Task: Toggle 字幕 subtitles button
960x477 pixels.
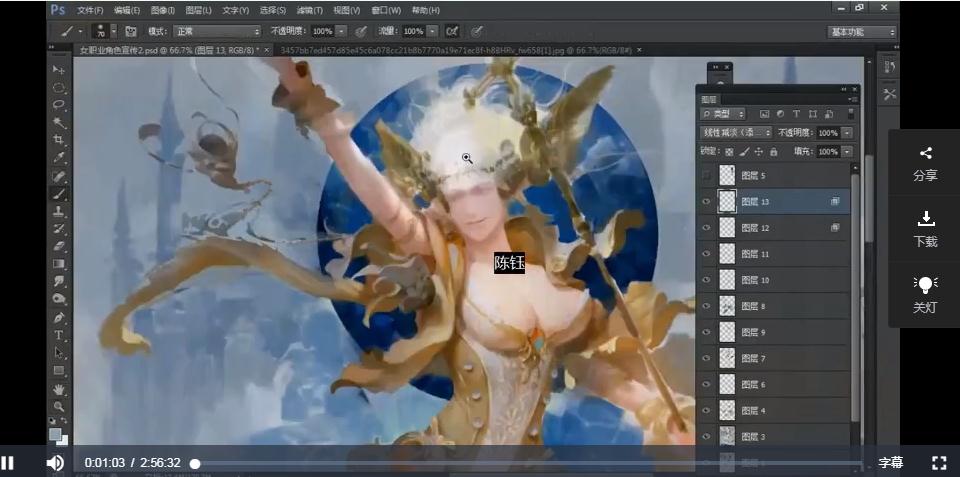Action: point(891,462)
